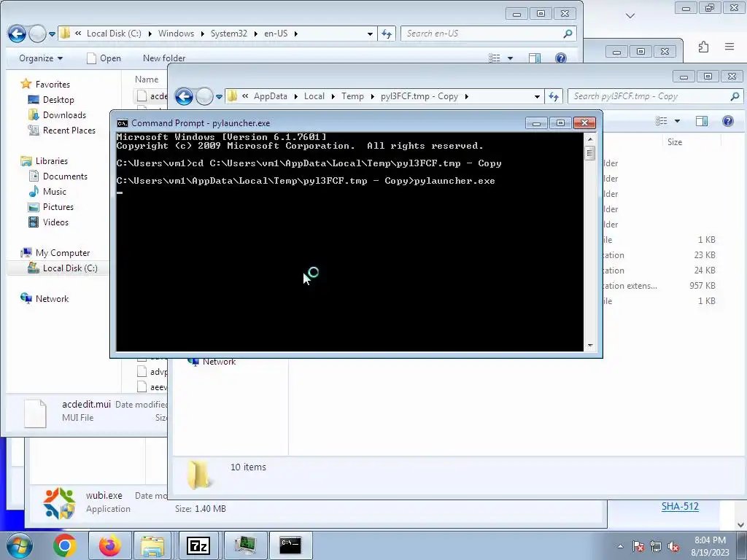
Task: Expand subfolders arrow after System32 breadcrumb
Action: (256, 34)
